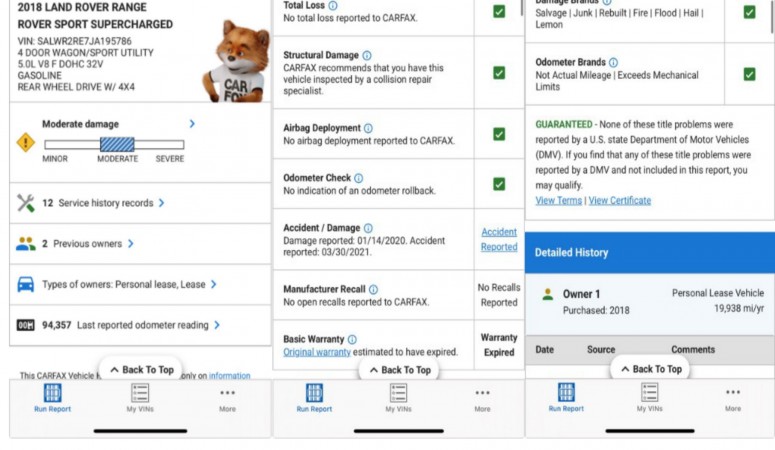Click the Owner 1 person icon

548,294
